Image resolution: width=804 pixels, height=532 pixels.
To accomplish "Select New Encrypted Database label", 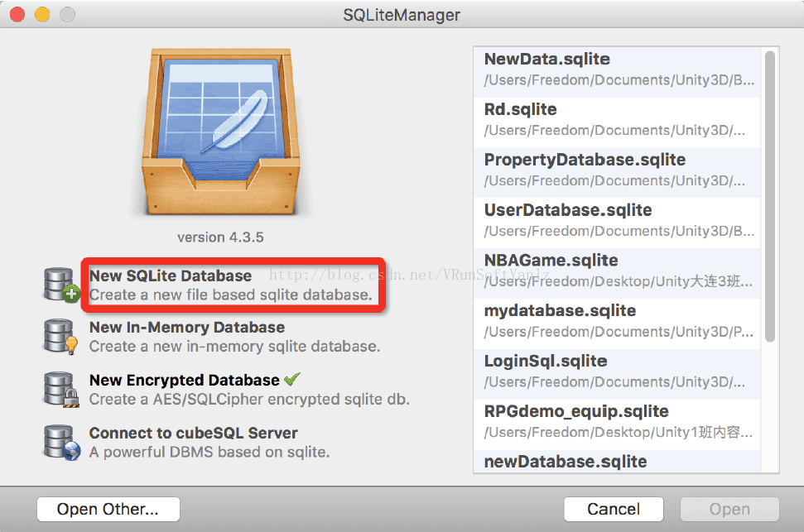I will coord(185,381).
